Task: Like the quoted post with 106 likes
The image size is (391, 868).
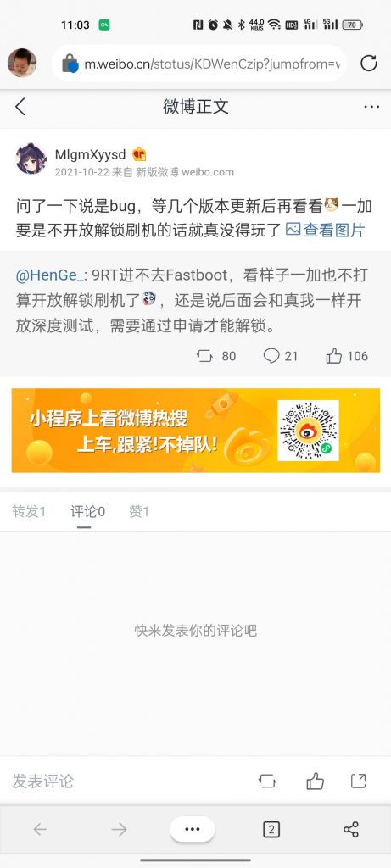Action: 334,356
